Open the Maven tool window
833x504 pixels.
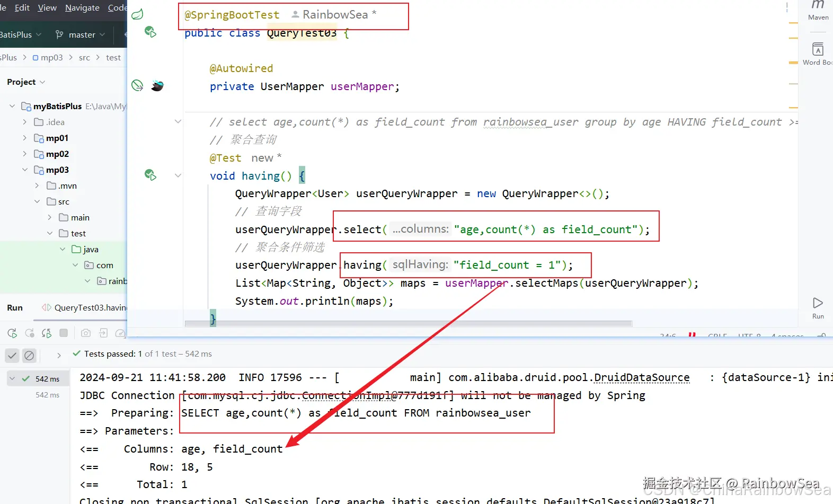point(818,10)
